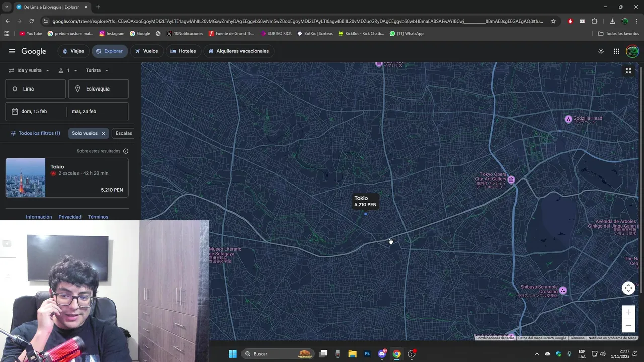644x362 pixels.
Task: Open a new browser tab
Action: pyautogui.click(x=98, y=7)
